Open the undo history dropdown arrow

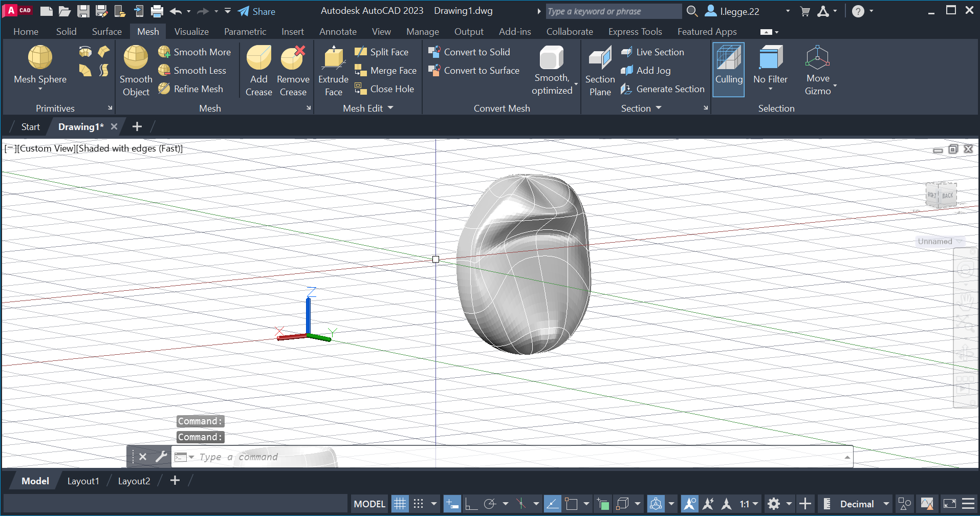[189, 11]
